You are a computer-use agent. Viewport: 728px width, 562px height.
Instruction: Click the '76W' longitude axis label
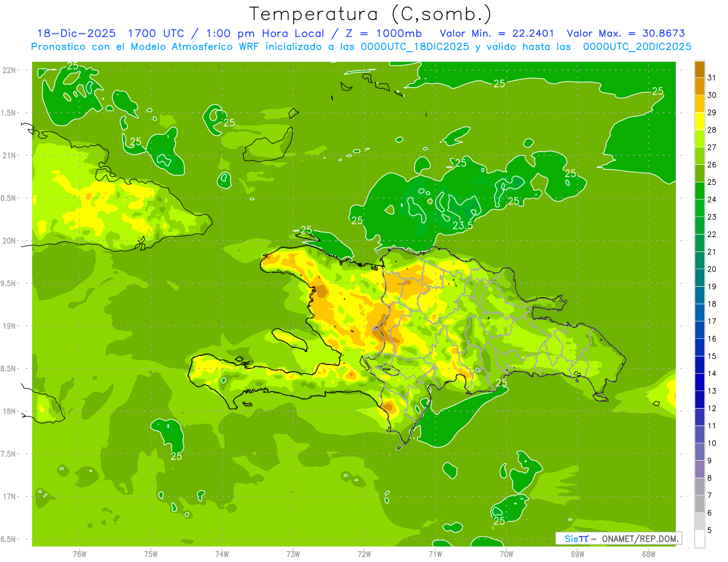pyautogui.click(x=79, y=554)
